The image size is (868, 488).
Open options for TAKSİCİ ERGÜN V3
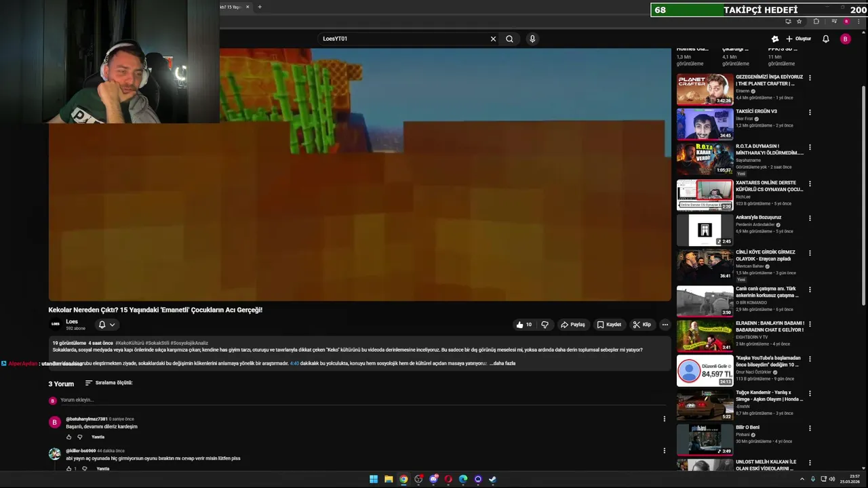[x=810, y=113]
